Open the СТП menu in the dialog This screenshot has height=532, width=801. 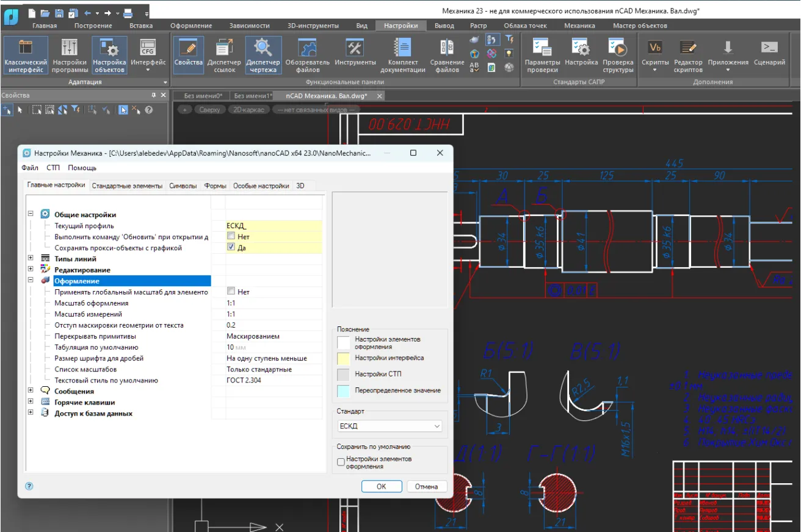53,168
